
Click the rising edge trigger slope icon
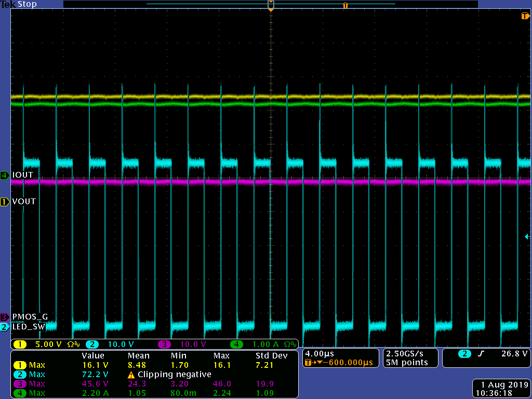click(x=481, y=354)
